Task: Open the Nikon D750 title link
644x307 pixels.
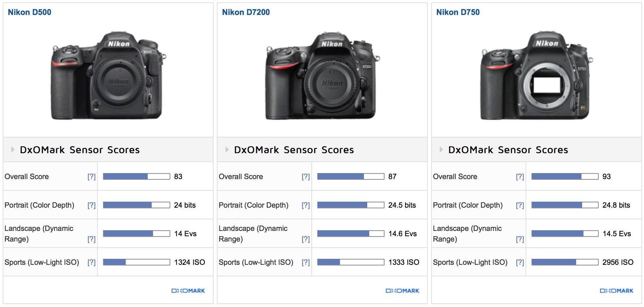Action: click(458, 12)
